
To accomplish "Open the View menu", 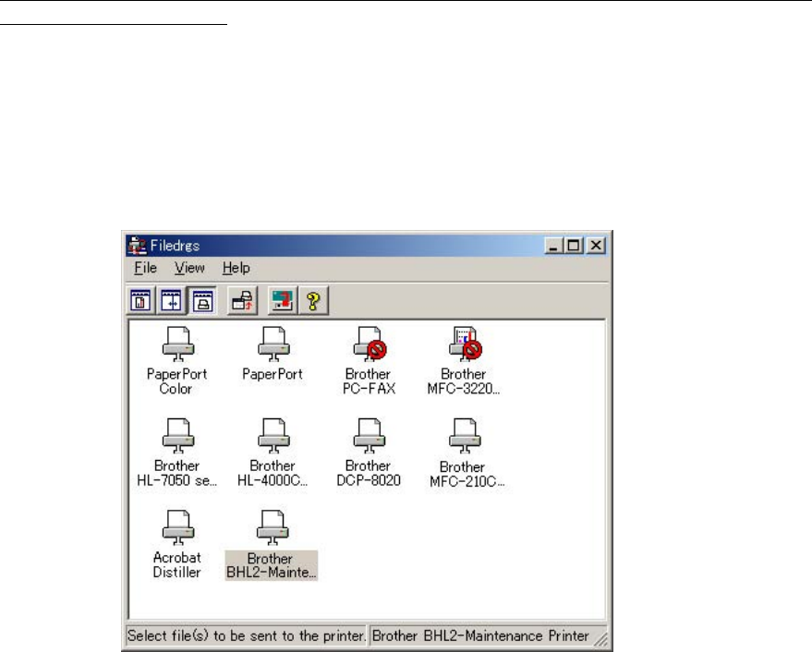I will click(x=189, y=268).
